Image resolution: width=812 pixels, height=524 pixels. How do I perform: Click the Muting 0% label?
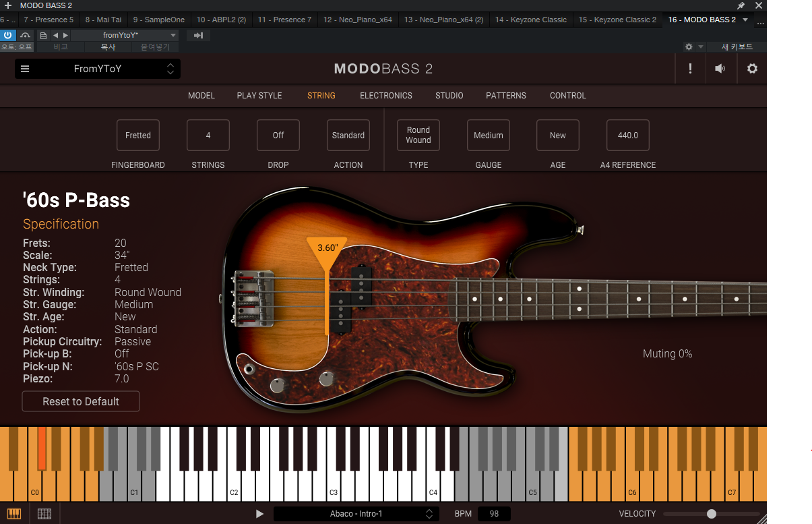(667, 354)
